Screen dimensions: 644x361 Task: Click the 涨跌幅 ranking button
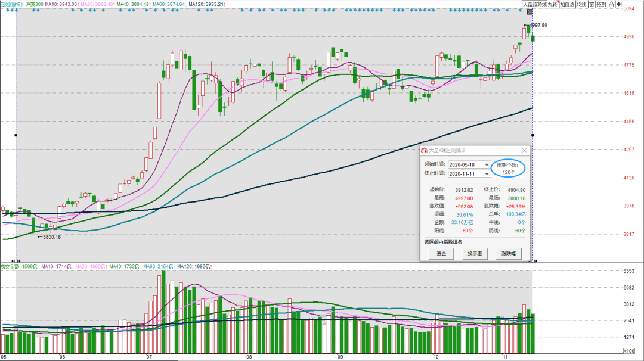(509, 254)
